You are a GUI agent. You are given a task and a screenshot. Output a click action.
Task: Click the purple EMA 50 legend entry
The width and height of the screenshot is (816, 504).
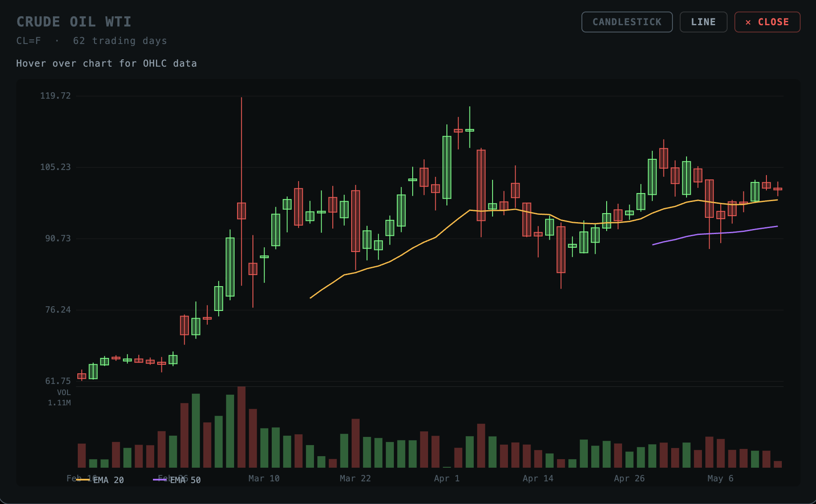tap(177, 480)
